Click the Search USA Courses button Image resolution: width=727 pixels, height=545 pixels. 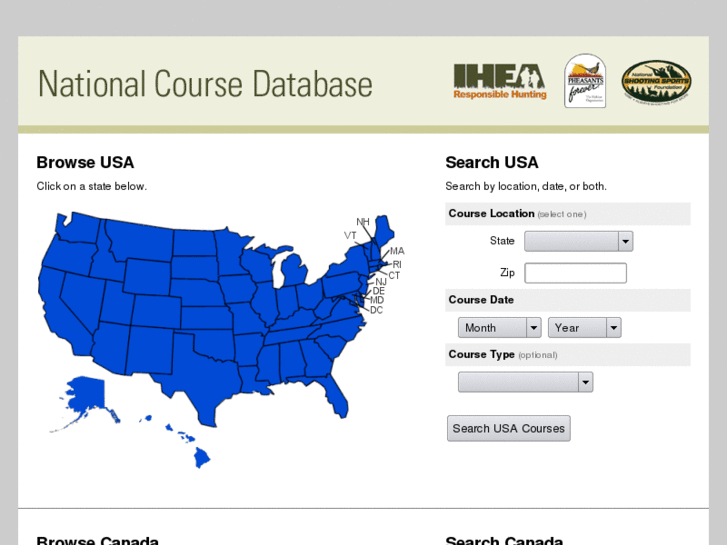[509, 428]
